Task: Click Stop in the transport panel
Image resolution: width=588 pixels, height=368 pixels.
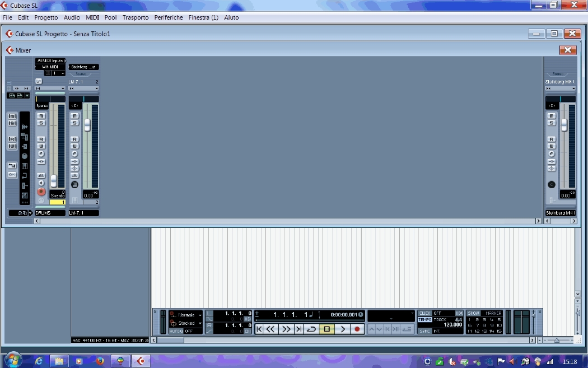Action: 326,329
